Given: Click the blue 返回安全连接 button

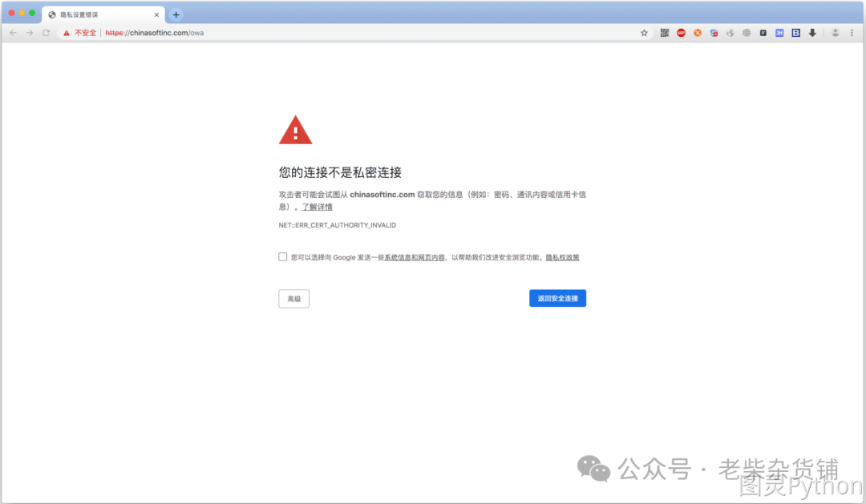Looking at the screenshot, I should 557,298.
